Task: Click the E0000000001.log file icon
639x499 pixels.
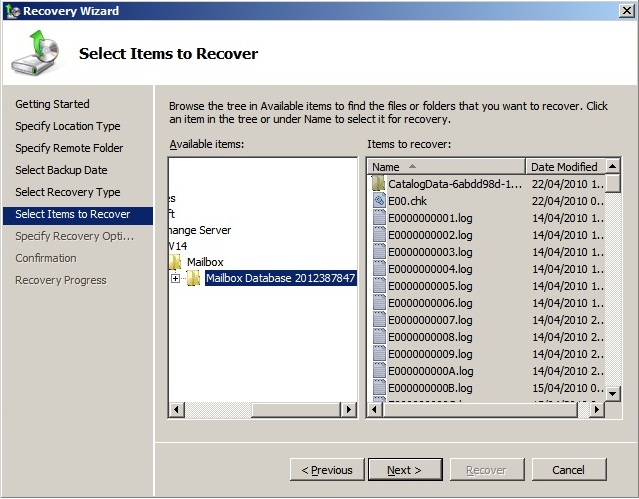Action: (379, 218)
